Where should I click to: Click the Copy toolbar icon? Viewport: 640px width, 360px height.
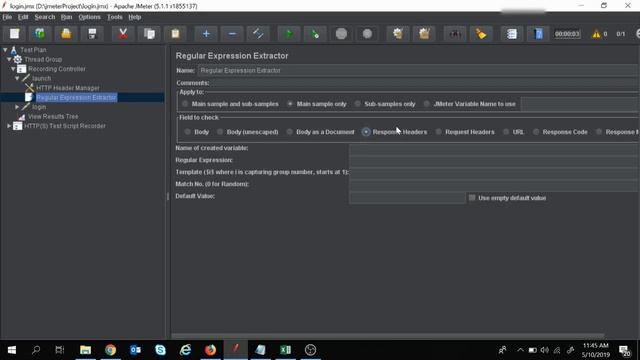click(149, 34)
